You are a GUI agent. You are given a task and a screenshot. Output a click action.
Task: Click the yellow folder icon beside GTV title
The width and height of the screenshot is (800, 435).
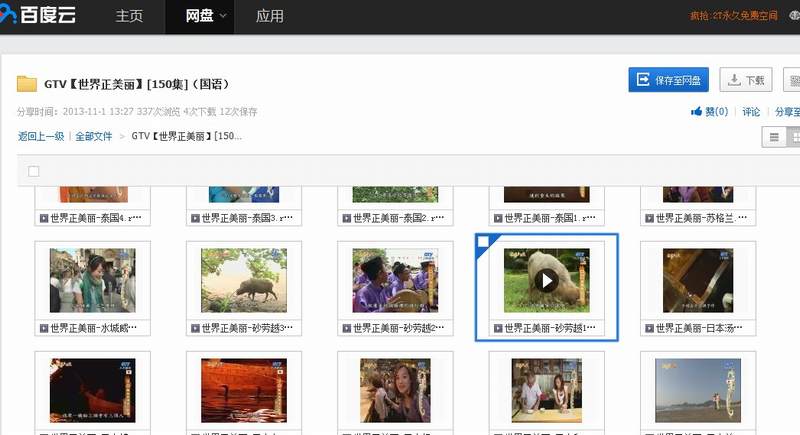(x=27, y=83)
